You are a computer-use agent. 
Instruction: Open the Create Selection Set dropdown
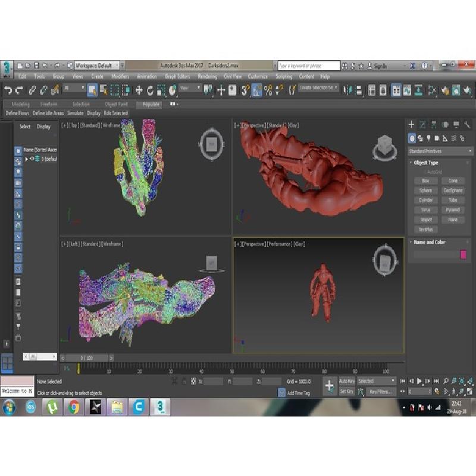[318, 88]
